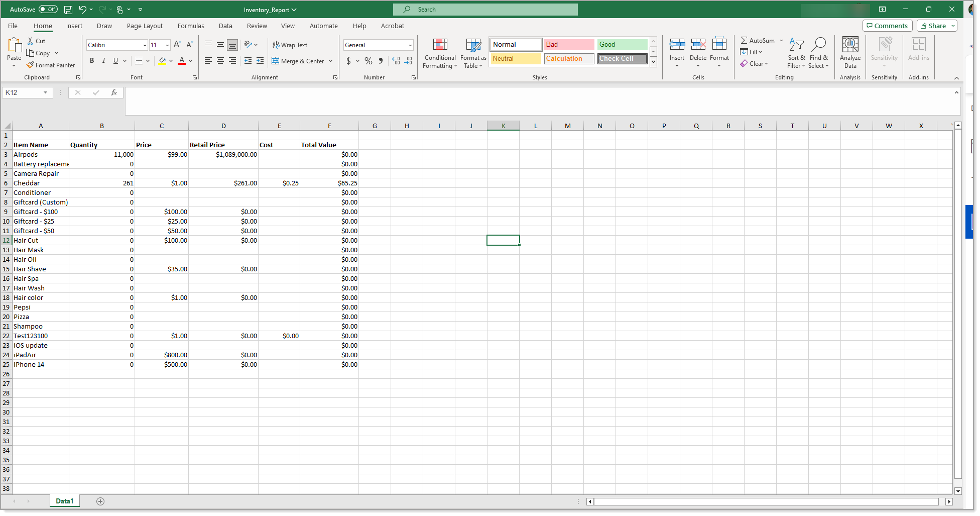Toggle Top Align
Image resolution: width=980 pixels, height=516 pixels.
tap(208, 45)
